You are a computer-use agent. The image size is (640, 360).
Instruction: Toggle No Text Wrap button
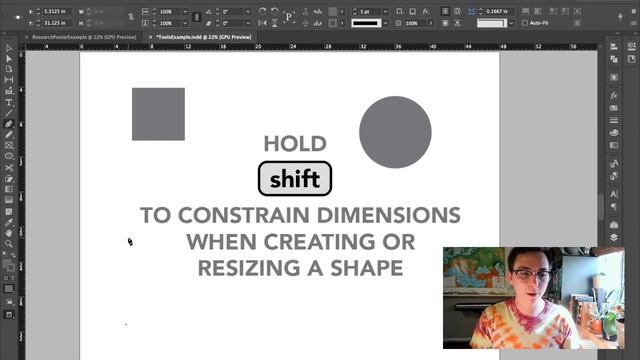coord(445,11)
